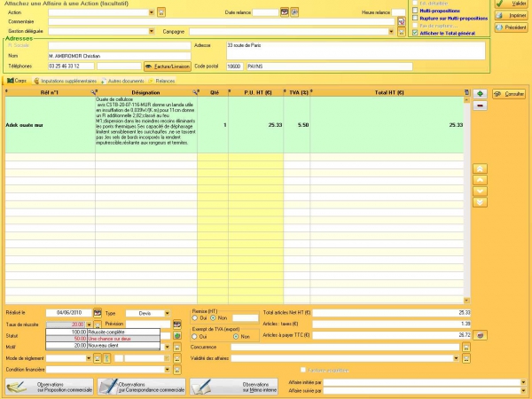Open the Type dropdown showing Devis
This screenshot has width=532, height=399.
pos(168,313)
